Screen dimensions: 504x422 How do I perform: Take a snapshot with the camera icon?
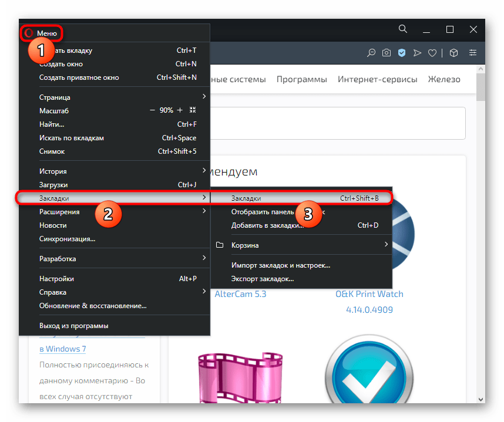pos(387,53)
